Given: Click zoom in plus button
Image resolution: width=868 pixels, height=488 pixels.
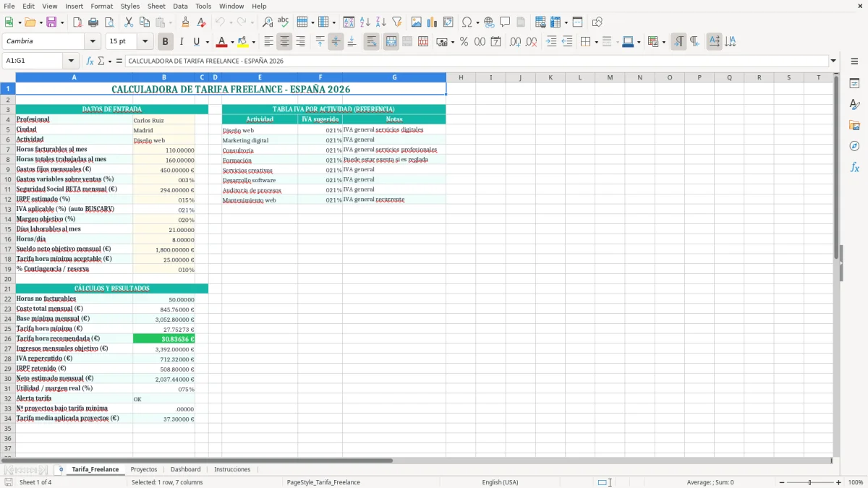Looking at the screenshot, I should 838,482.
